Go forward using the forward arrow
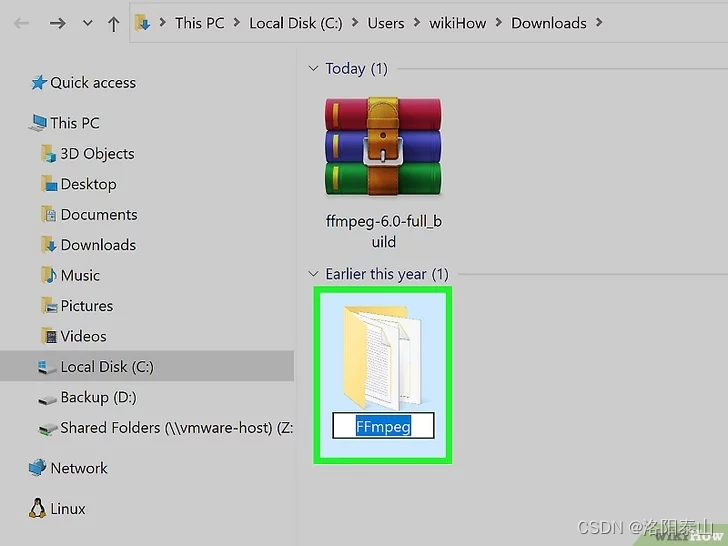Viewport: 728px width, 546px height. pos(58,23)
